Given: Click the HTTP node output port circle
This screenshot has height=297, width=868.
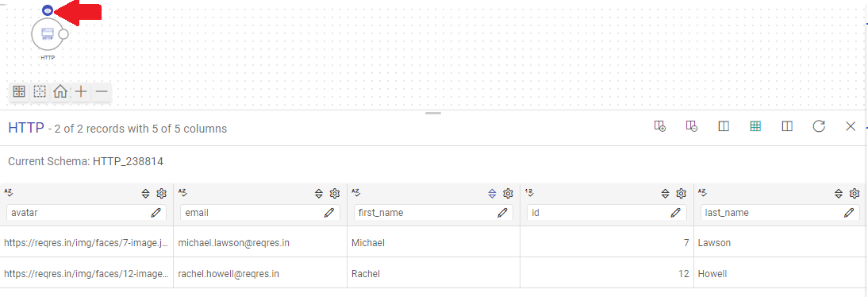Looking at the screenshot, I should [63, 34].
